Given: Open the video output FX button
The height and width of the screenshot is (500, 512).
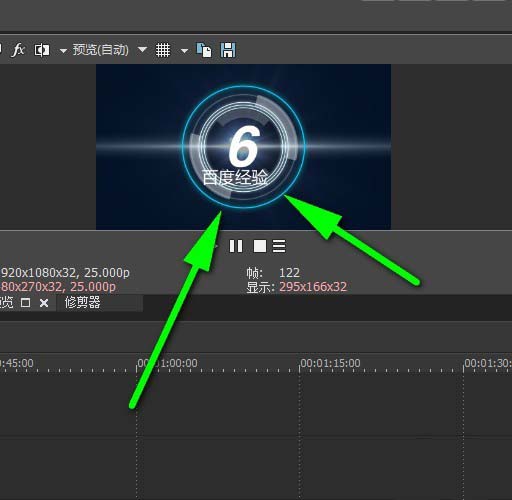Looking at the screenshot, I should click(x=18, y=50).
